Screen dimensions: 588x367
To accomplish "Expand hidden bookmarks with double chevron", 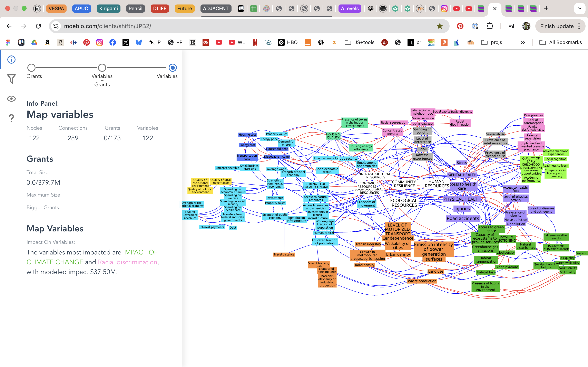I will pos(523,42).
